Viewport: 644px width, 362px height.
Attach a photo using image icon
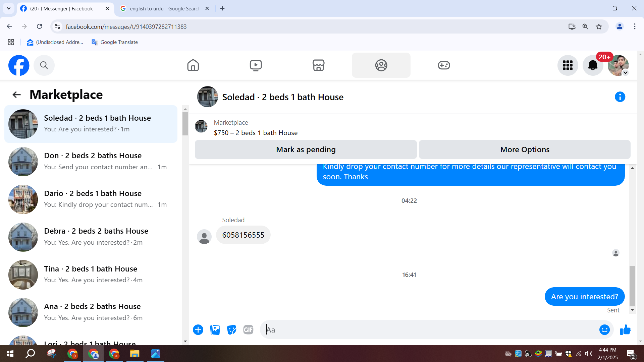pos(215,330)
